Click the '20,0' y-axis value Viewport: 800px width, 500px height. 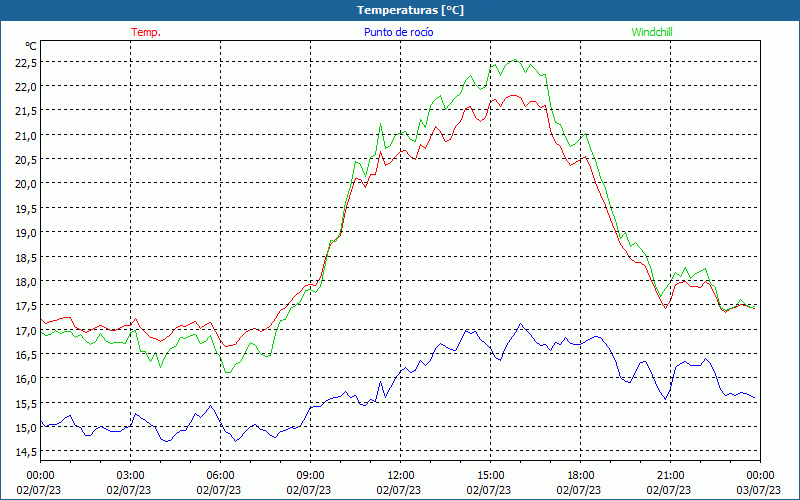pyautogui.click(x=26, y=184)
